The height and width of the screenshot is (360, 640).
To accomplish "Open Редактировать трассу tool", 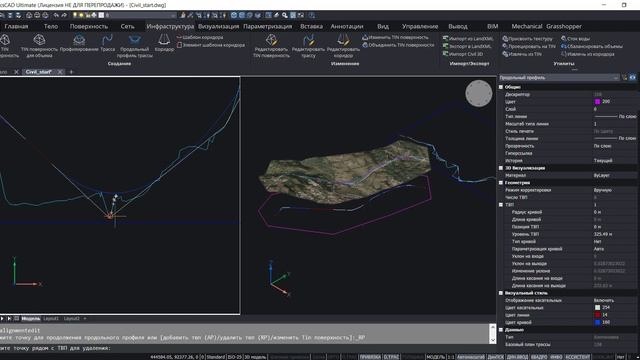I will tap(308, 46).
